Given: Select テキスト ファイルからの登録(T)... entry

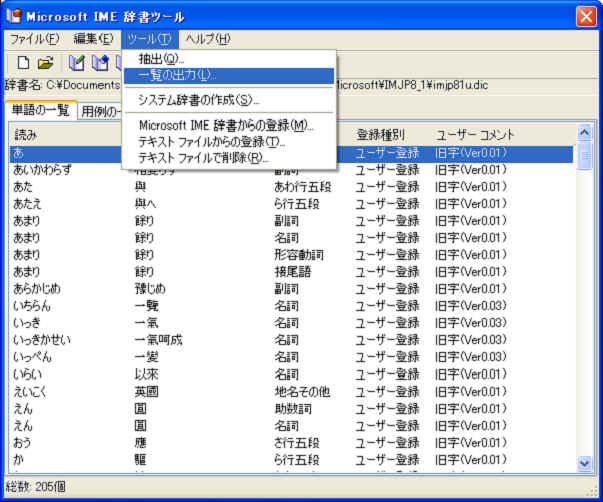Looking at the screenshot, I should point(212,142).
